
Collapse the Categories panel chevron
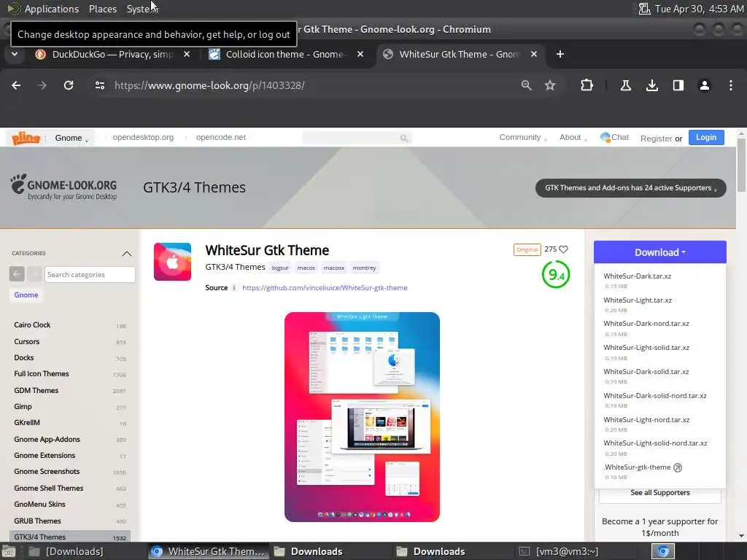point(127,253)
